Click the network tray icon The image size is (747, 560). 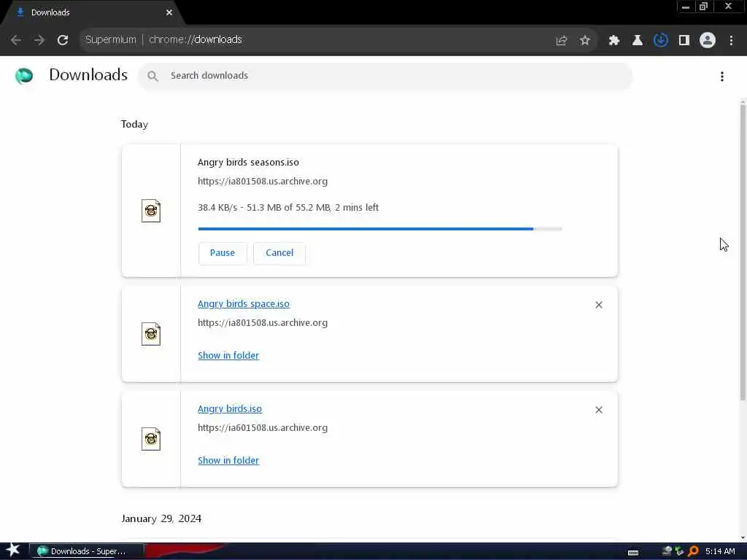[x=667, y=551]
